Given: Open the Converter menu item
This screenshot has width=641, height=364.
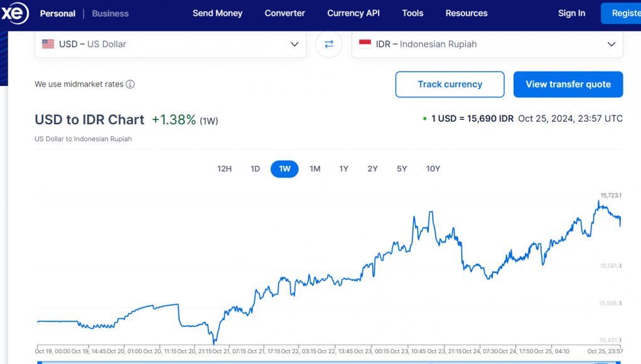Looking at the screenshot, I should coord(284,13).
